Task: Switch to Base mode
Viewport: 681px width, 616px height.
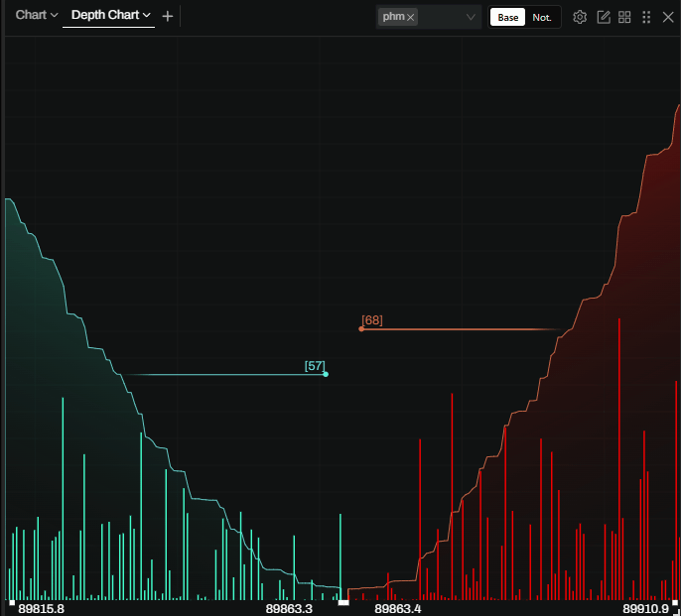Action: pyautogui.click(x=507, y=18)
